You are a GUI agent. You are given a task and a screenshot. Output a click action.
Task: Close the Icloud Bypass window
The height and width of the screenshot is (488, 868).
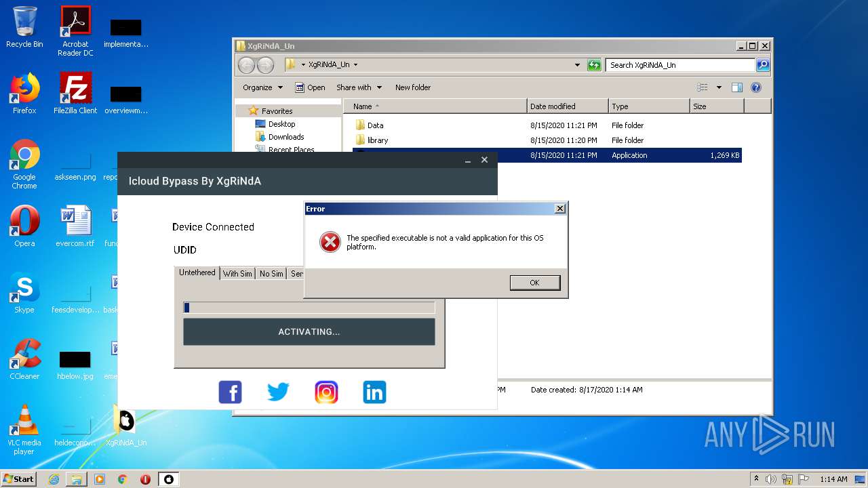click(484, 161)
